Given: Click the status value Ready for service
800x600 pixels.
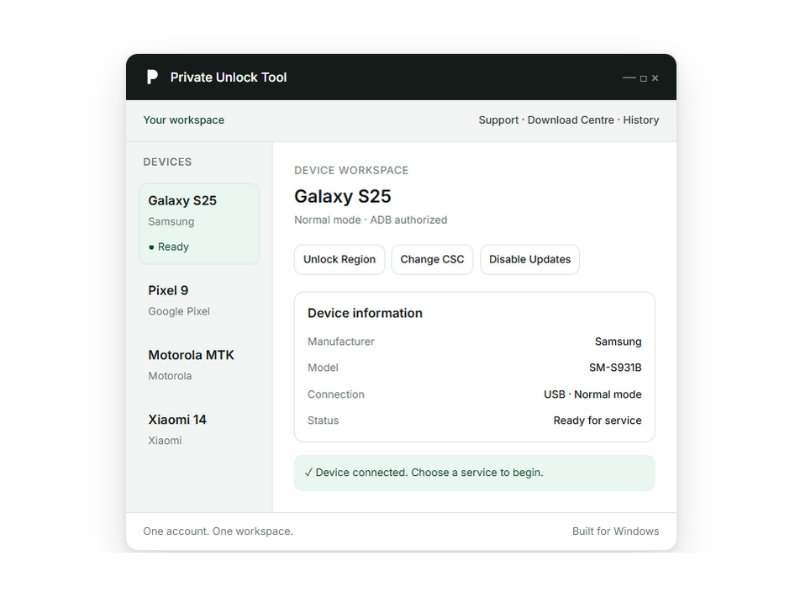Looking at the screenshot, I should pos(597,420).
